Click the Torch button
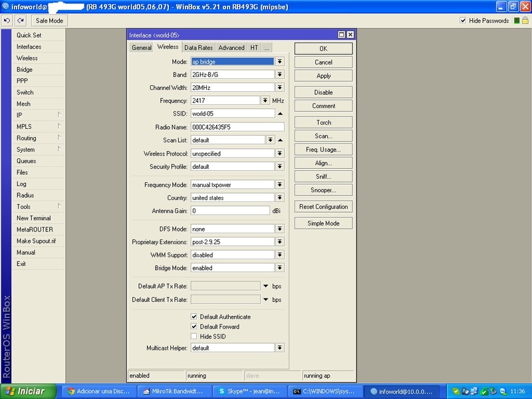The width and height of the screenshot is (532, 399). tap(323, 122)
